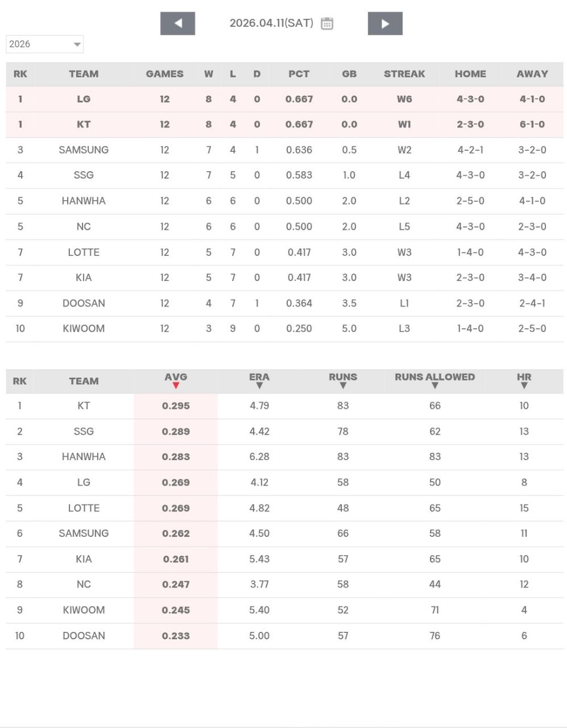Sort team stats by RUNS arrow

coord(343,386)
